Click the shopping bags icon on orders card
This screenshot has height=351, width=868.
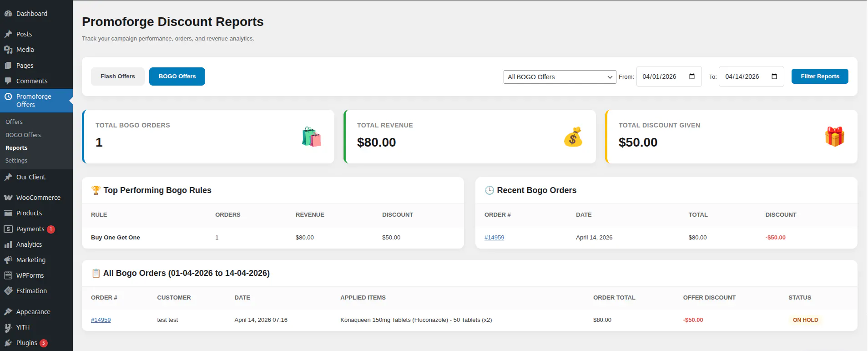[x=312, y=137]
